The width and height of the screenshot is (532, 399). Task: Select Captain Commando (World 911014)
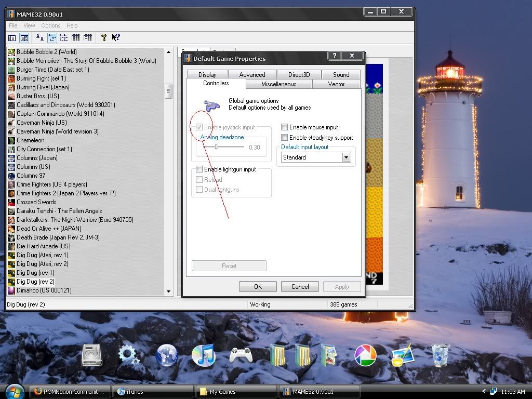click(60, 114)
